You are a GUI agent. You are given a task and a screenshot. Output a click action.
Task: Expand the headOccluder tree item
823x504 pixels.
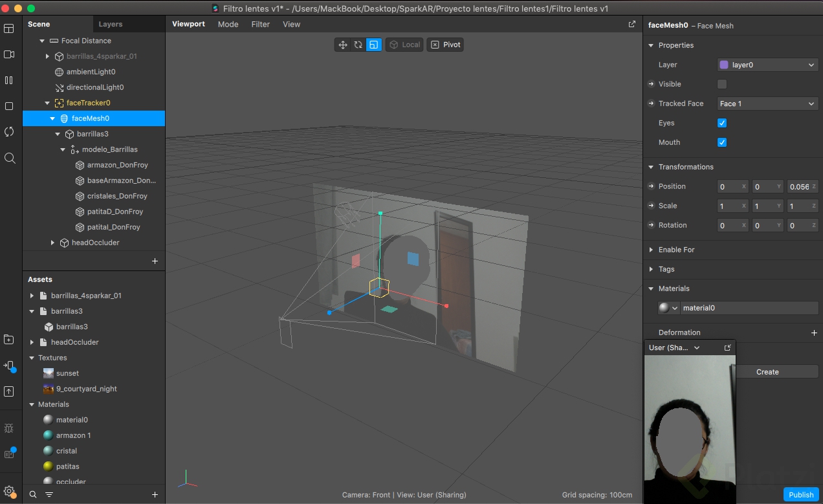point(53,243)
